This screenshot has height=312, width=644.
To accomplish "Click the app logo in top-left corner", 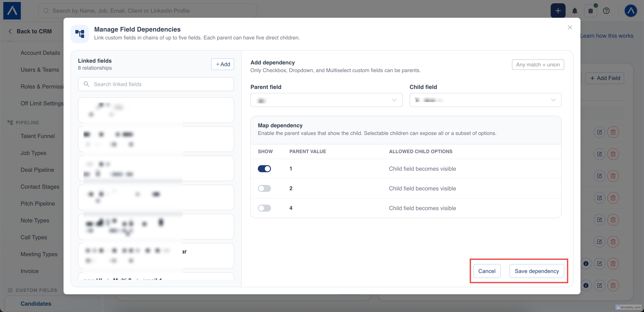I will click(x=12, y=11).
